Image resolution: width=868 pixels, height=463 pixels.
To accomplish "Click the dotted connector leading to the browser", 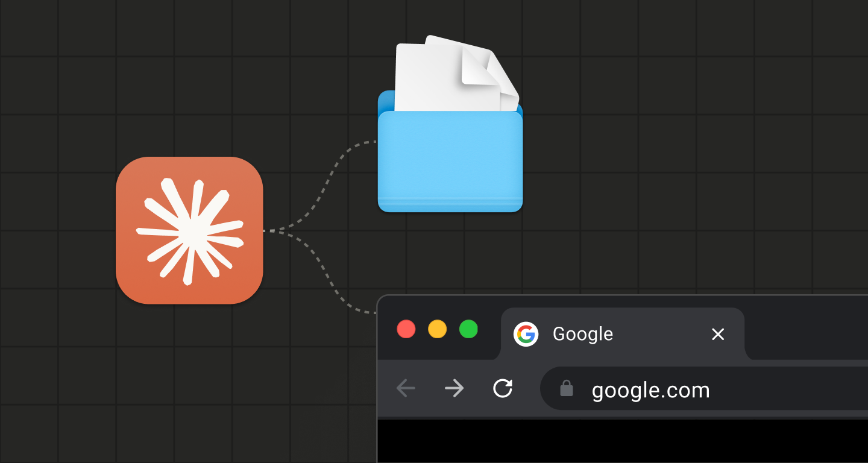I will pyautogui.click(x=329, y=279).
